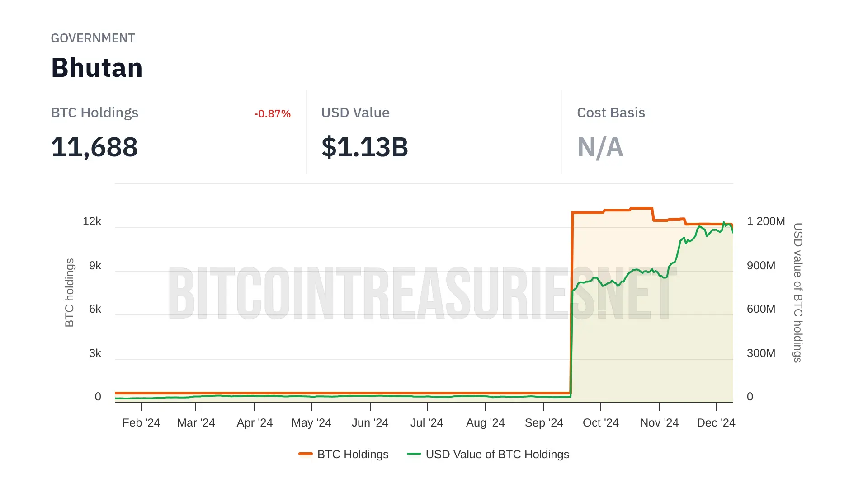Click the 900M tick on USD axis

coord(761,266)
